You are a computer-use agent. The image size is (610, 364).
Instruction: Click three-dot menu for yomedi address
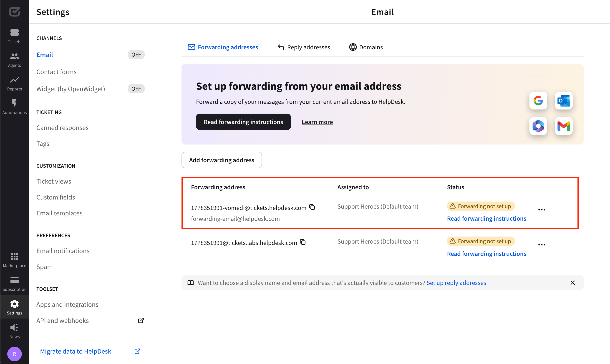(542, 210)
